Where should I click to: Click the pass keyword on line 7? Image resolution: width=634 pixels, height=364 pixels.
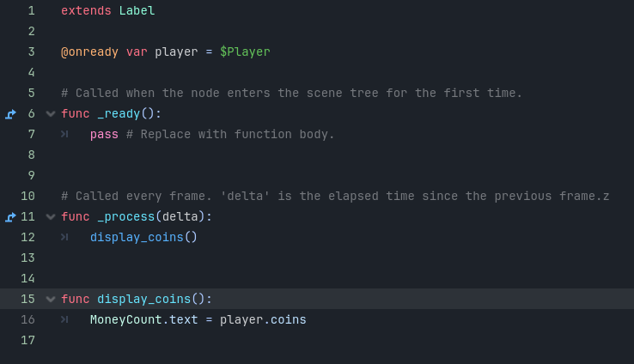pyautogui.click(x=104, y=134)
